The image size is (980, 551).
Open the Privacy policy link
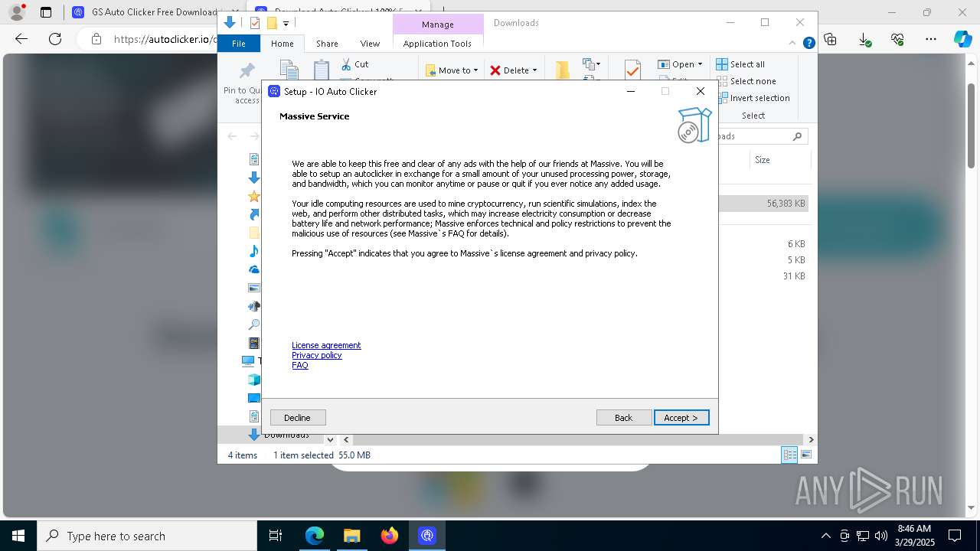pos(317,355)
